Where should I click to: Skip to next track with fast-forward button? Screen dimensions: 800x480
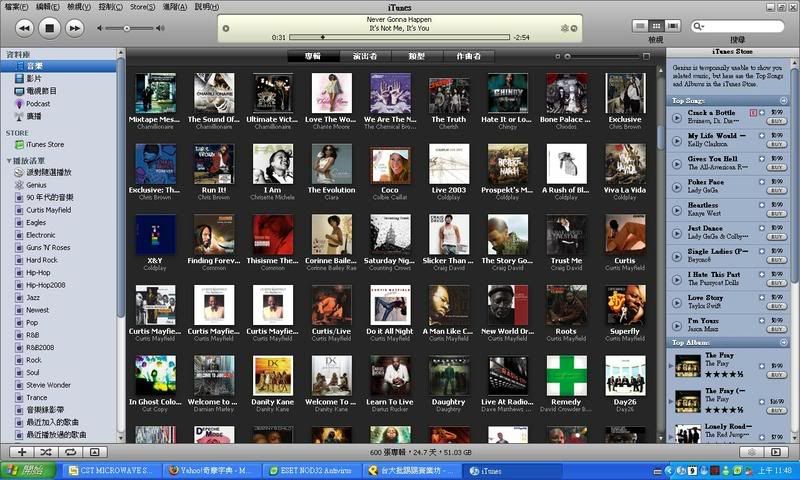74,28
